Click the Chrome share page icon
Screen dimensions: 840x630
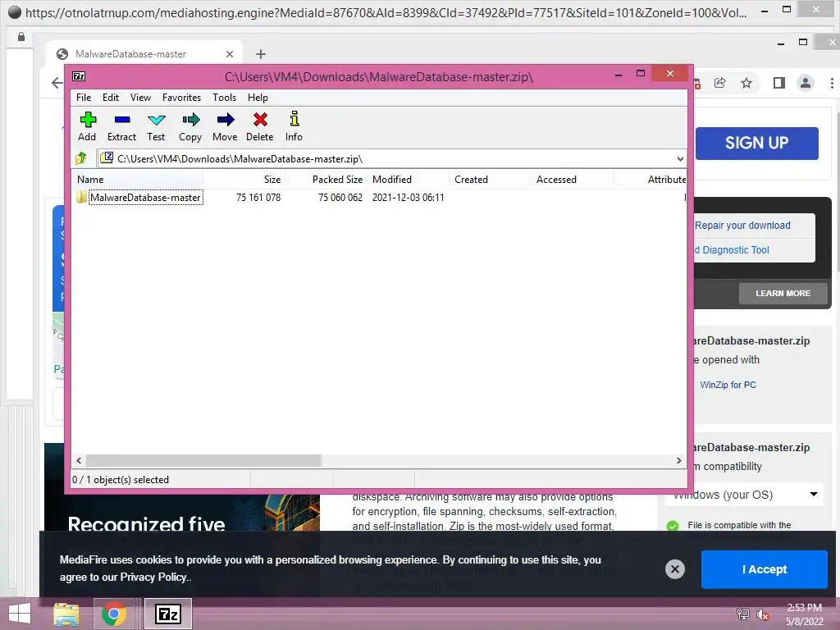point(720,83)
